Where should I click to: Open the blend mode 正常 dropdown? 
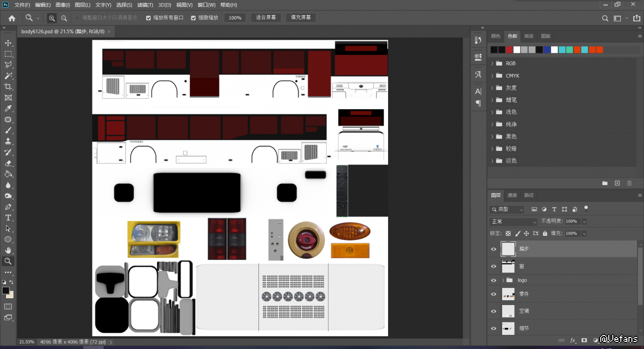[513, 222]
